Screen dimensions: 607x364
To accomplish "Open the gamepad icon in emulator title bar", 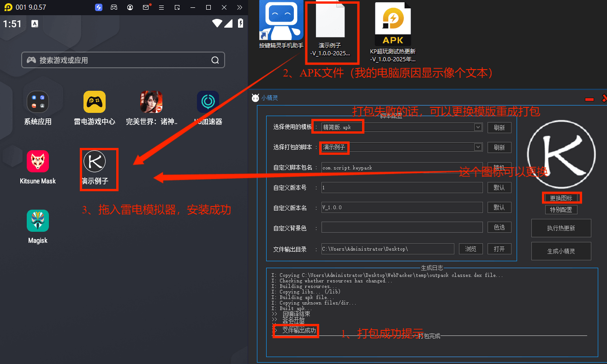I will point(114,7).
